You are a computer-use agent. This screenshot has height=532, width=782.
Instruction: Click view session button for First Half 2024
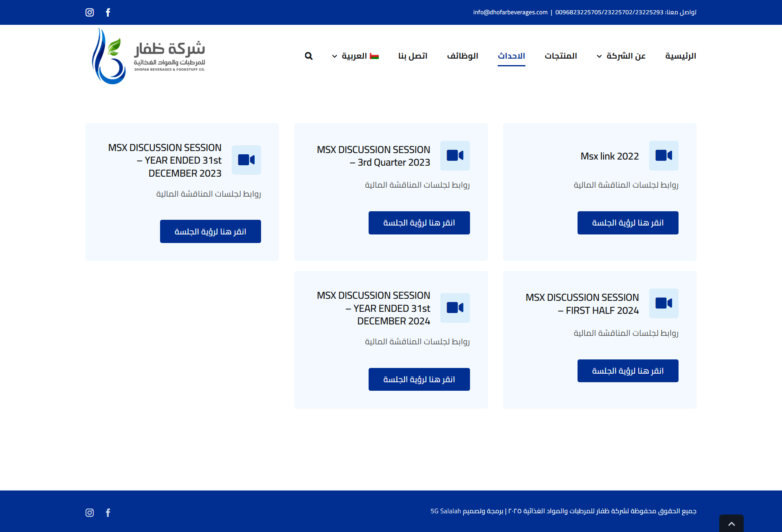628,371
